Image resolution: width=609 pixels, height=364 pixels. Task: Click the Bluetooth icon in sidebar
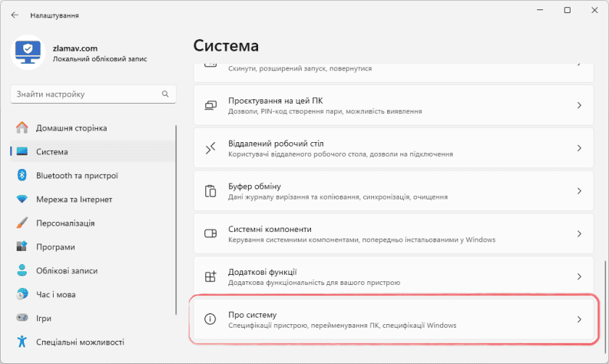(x=22, y=175)
